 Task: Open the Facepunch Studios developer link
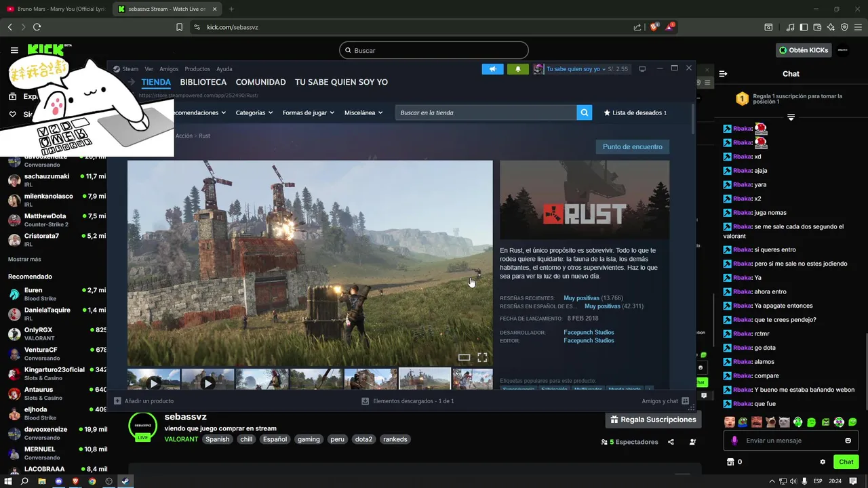point(589,333)
